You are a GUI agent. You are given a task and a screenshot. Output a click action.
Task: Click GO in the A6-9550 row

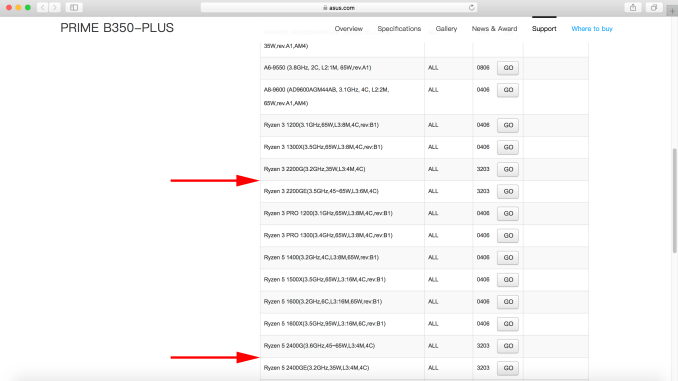508,68
